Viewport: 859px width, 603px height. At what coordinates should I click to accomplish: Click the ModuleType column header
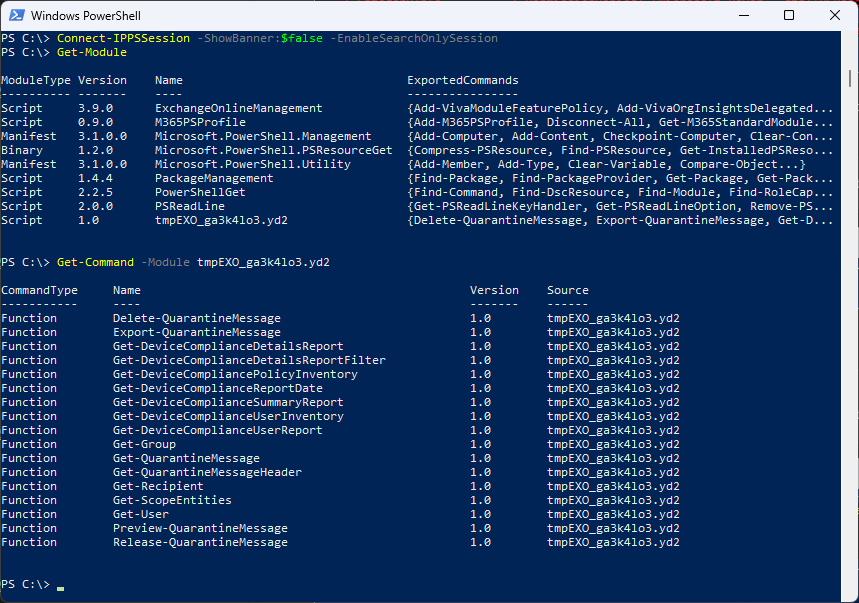tap(36, 81)
